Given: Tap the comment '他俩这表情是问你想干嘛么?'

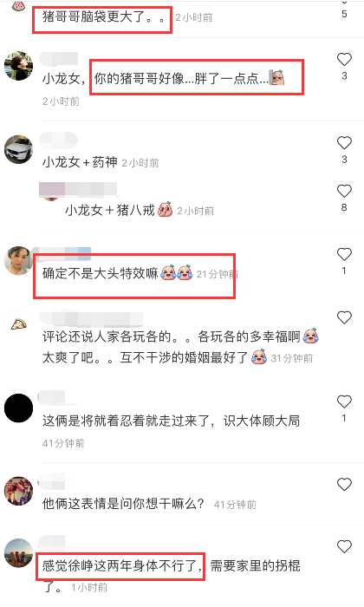Looking at the screenshot, I should [x=123, y=504].
